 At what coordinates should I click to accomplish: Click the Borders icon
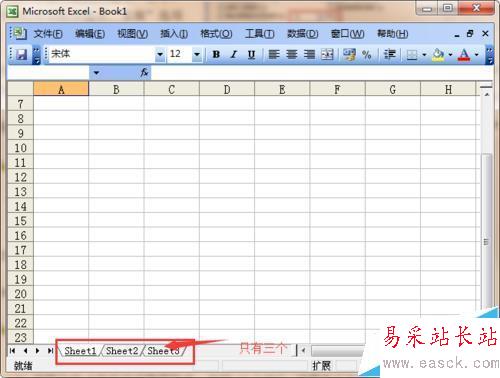(412, 54)
